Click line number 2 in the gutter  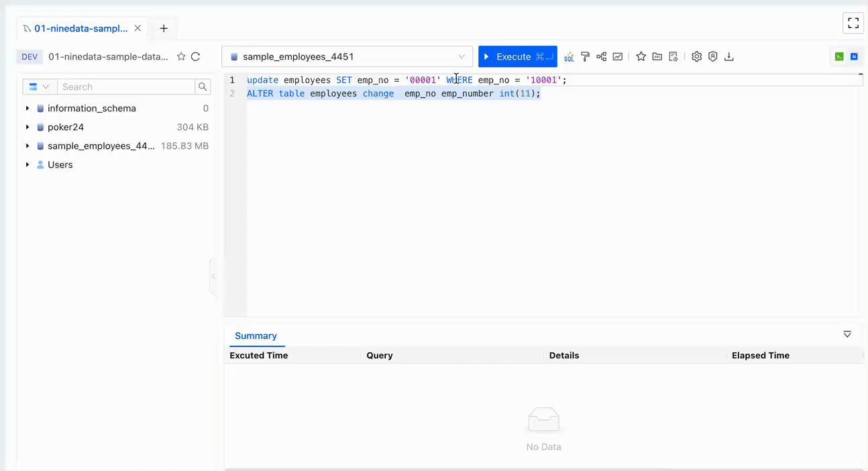tap(232, 94)
